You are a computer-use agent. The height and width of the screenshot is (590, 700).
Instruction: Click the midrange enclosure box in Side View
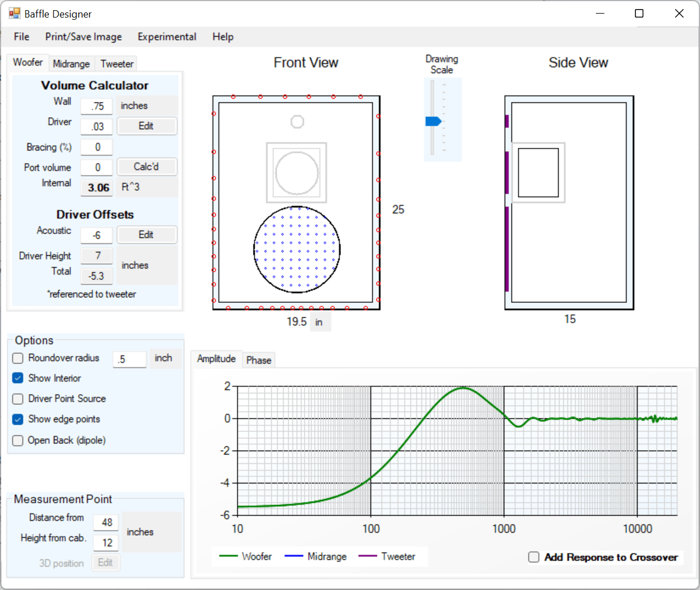point(538,173)
